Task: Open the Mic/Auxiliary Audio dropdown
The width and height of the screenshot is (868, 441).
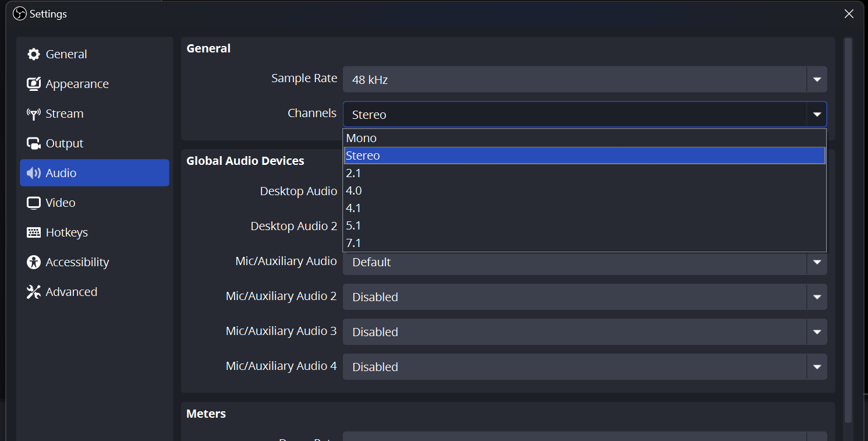Action: click(x=817, y=263)
